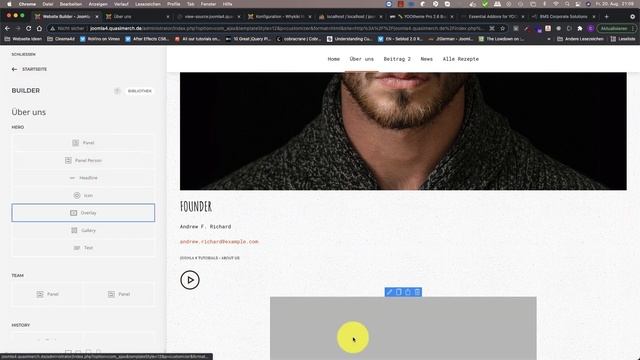
Task: Open the puzzle-piece extensions icon
Action: pos(580,28)
